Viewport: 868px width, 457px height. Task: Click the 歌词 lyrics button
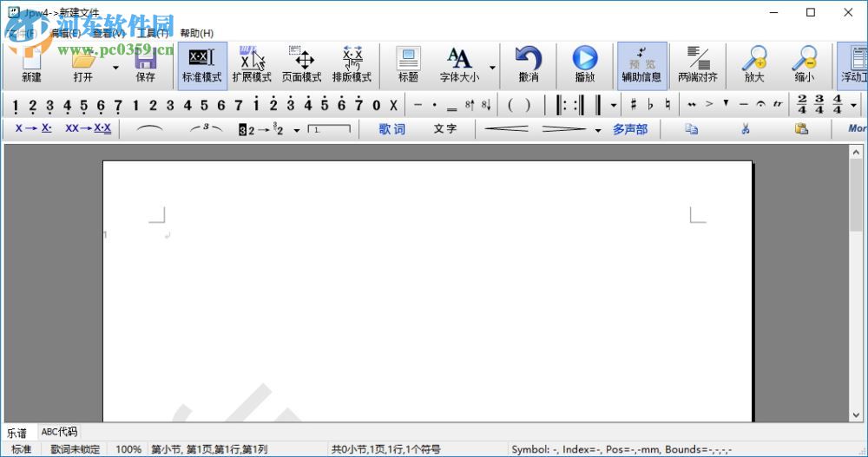tap(392, 129)
